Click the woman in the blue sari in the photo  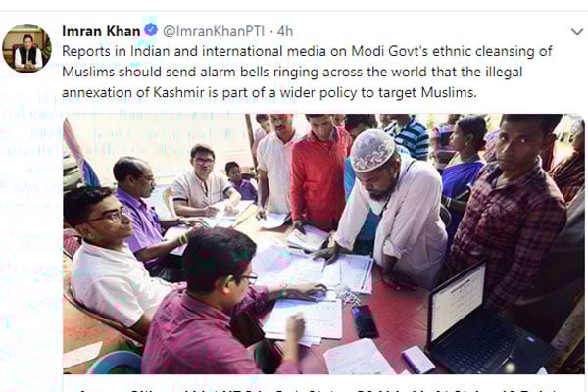[464, 169]
